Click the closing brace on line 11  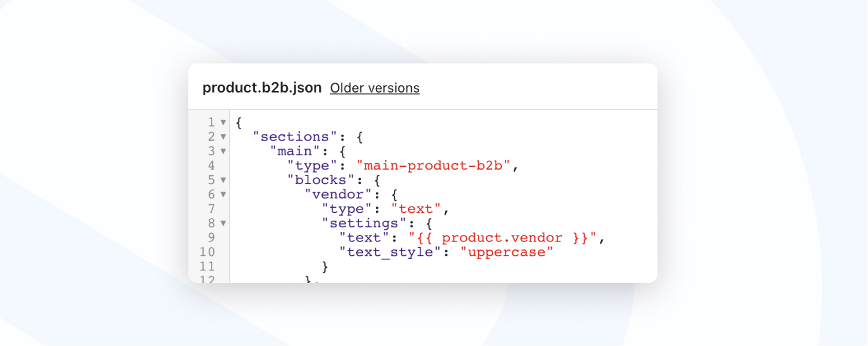tap(326, 267)
